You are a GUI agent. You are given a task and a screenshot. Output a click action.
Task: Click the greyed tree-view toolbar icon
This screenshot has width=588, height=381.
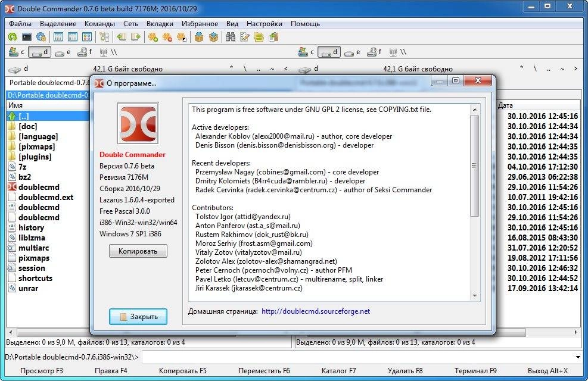[x=104, y=37]
